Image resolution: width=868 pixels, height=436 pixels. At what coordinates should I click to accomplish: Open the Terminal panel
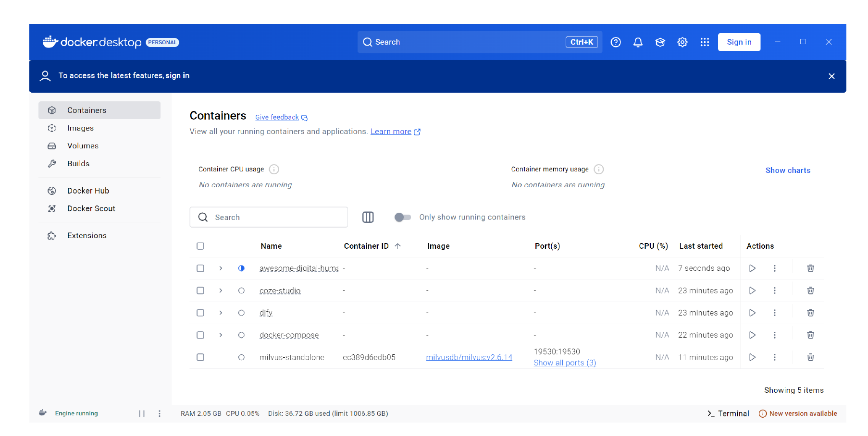(x=728, y=413)
